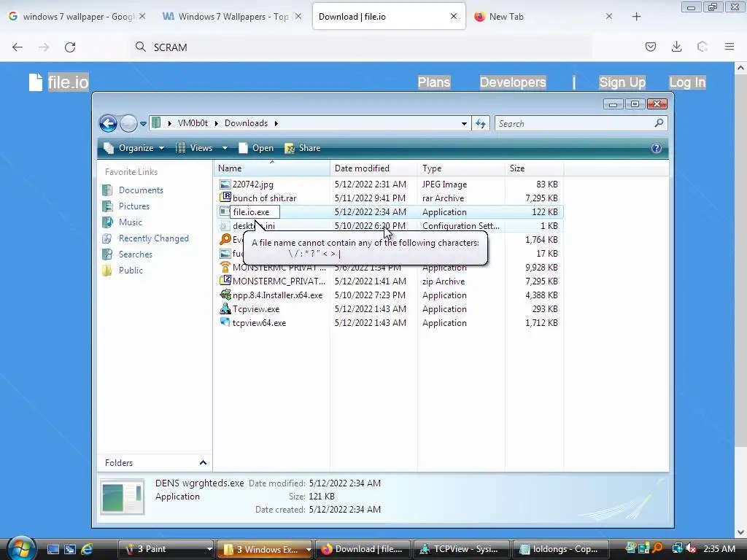Switch to windows 7 wallpaper Google tab
This screenshot has height=560, width=747.
click(x=76, y=17)
